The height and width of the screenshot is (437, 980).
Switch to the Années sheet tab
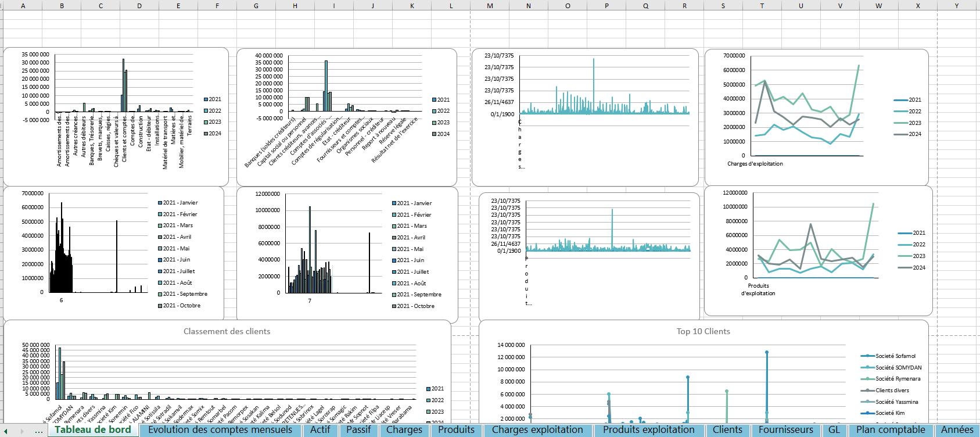pyautogui.click(x=957, y=430)
